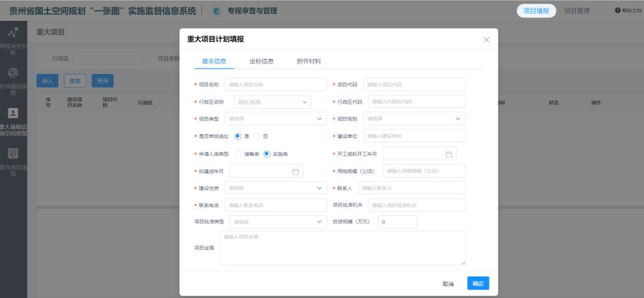Open the 项目级别 dropdown

[x=414, y=119]
